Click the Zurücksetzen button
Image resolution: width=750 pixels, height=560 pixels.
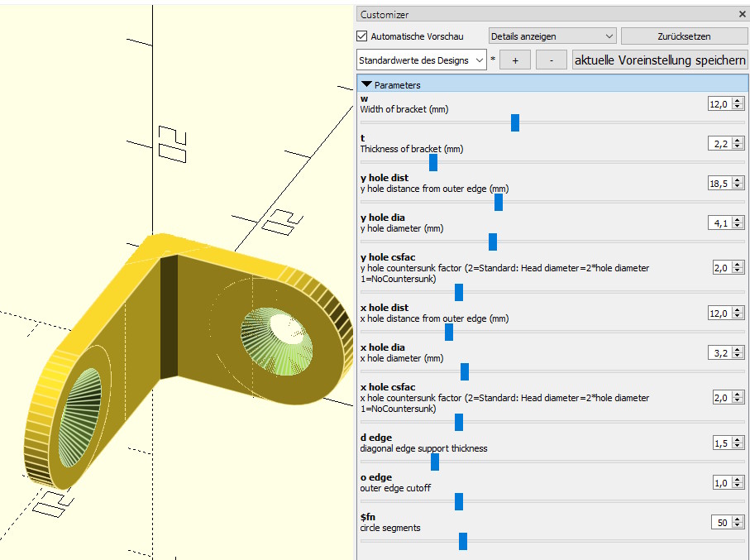coord(684,36)
